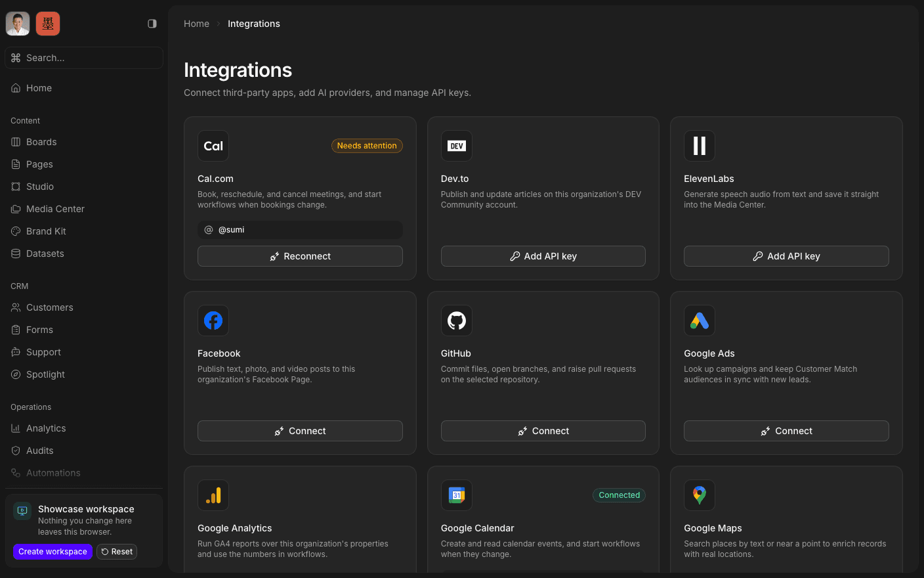Click the ElevenLabs logo icon
Viewport: 924px width, 578px height.
pyautogui.click(x=700, y=146)
